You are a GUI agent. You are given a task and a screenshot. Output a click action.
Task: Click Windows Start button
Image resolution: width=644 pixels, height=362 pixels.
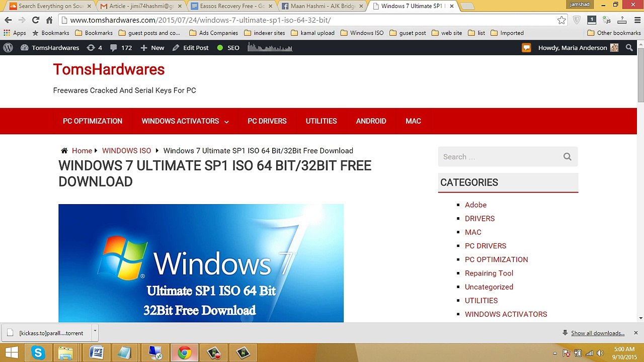tap(11, 353)
